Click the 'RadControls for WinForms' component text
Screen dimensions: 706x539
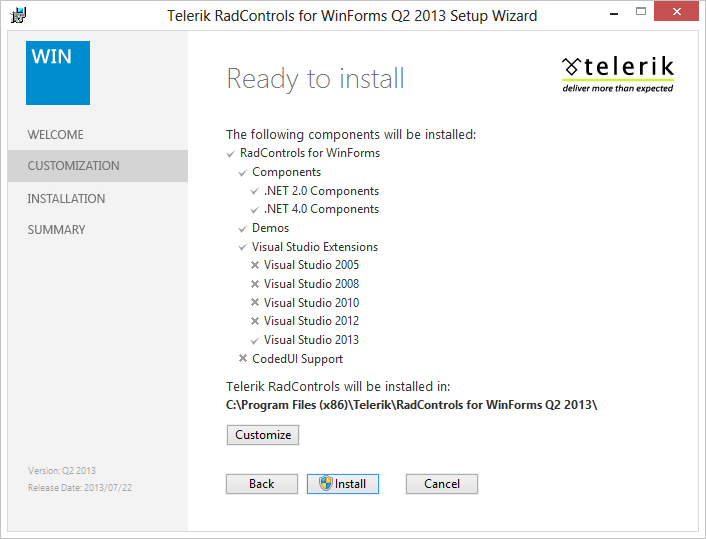click(x=310, y=153)
